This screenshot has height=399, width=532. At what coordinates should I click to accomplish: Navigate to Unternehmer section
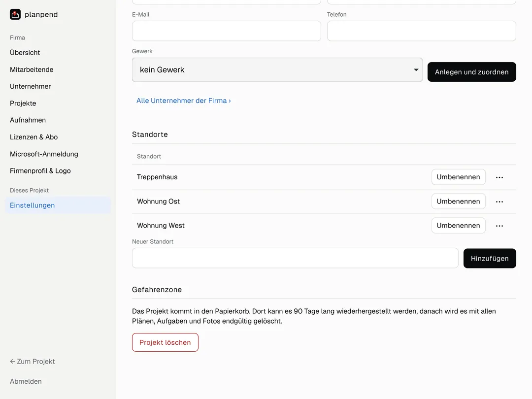tap(30, 86)
